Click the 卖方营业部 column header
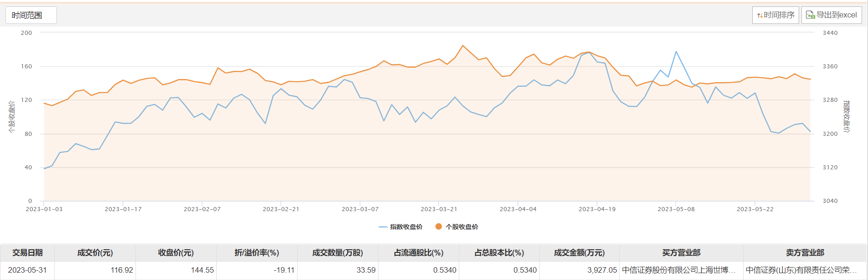Image resolution: width=868 pixels, height=280 pixels. (x=805, y=253)
